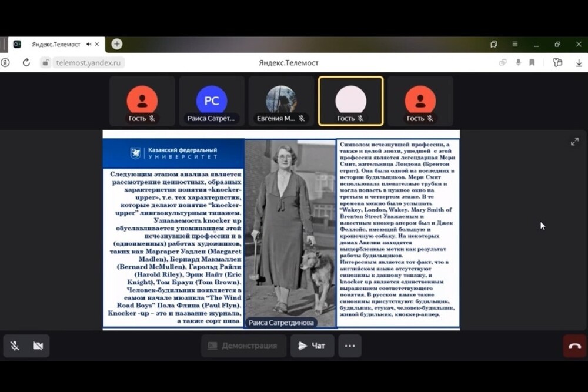This screenshot has width=588, height=392.
Task: Click the Демонстрация screen share button
Action: tap(243, 346)
